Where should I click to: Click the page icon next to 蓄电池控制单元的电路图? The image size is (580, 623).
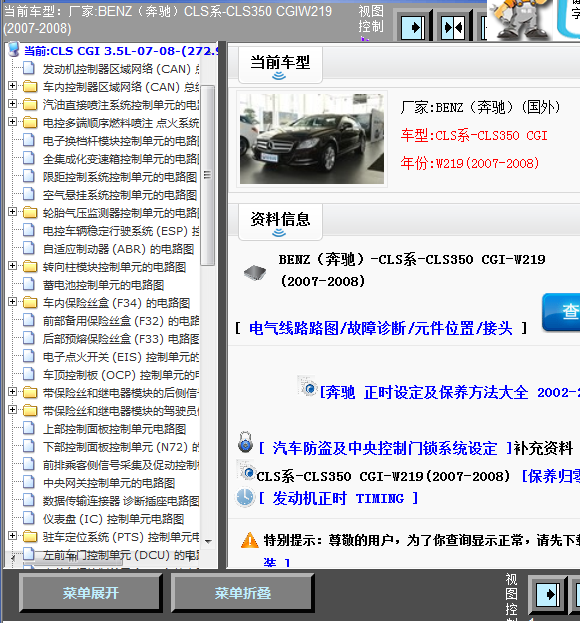point(29,284)
